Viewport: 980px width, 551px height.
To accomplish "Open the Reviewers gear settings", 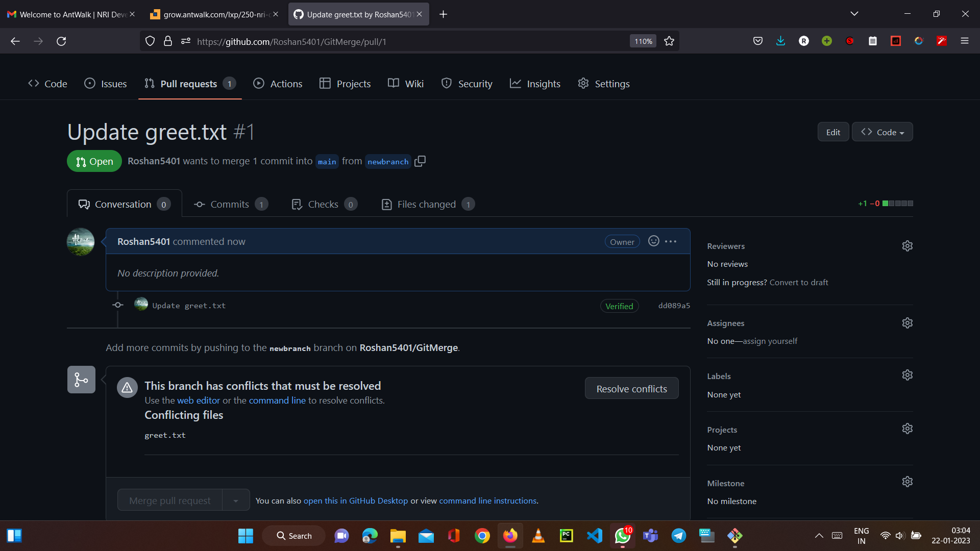I will (907, 246).
